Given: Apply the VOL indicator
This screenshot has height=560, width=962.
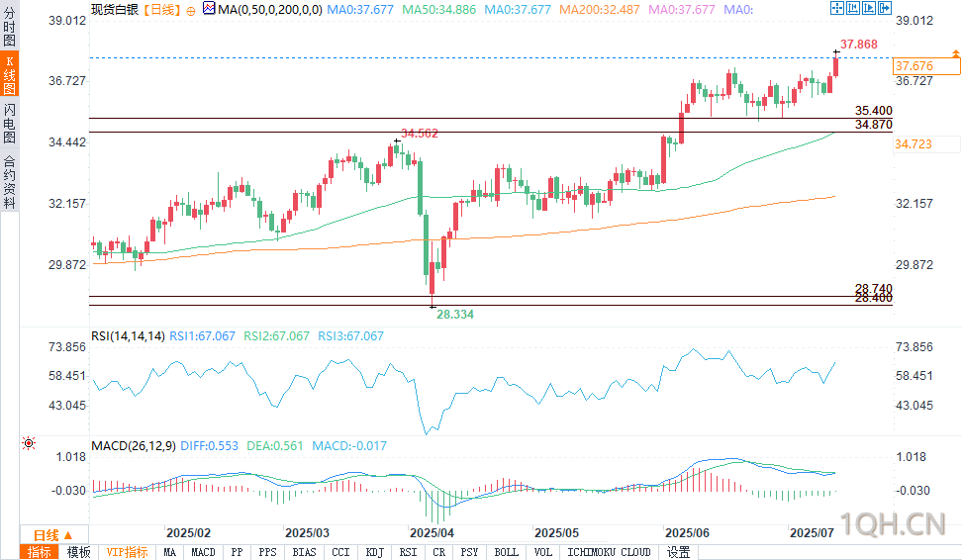Looking at the screenshot, I should pyautogui.click(x=543, y=552).
